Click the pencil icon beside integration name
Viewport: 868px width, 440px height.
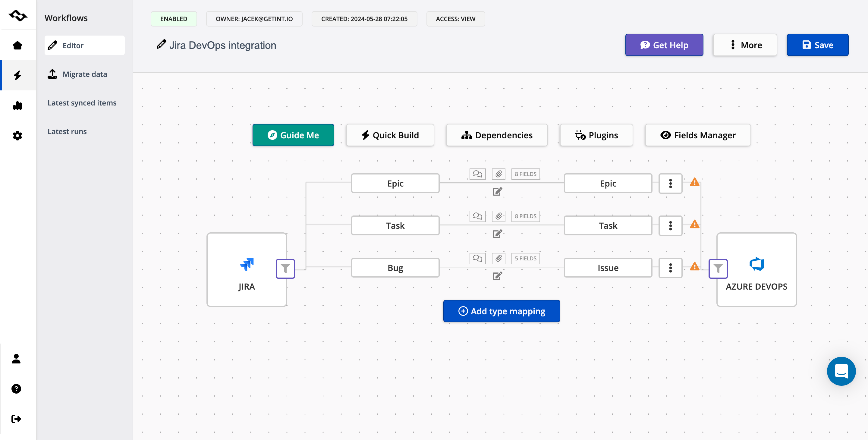click(x=162, y=45)
